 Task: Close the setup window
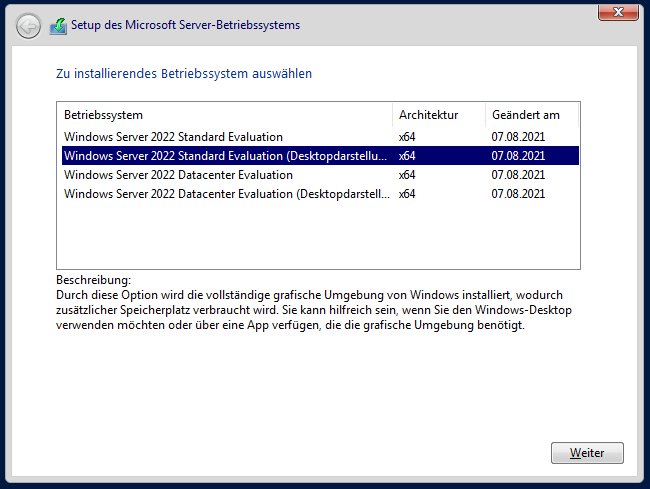tap(618, 12)
